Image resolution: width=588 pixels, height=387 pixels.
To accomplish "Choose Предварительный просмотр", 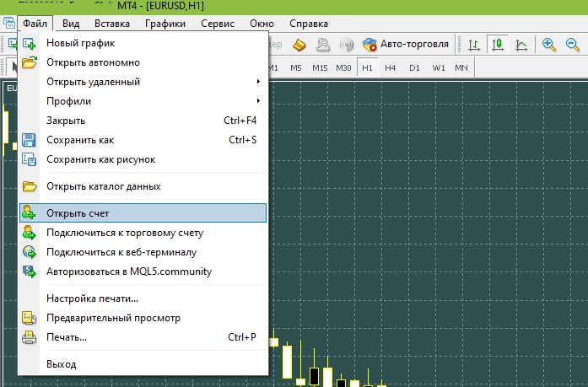I will pos(143,318).
